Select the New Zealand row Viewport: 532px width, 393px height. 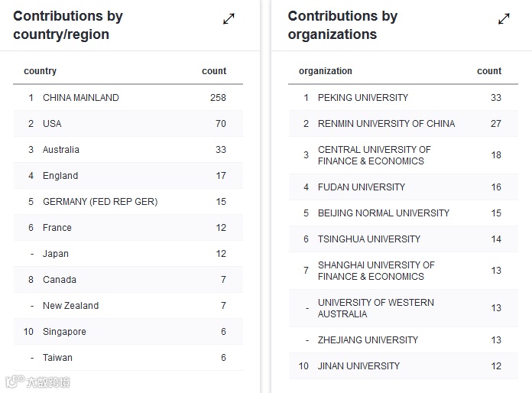[70, 306]
